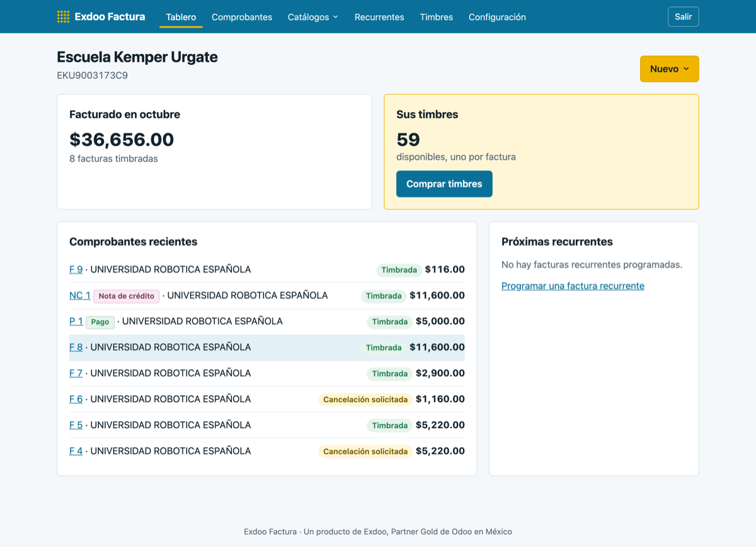Viewport: 756px width, 547px height.
Task: Click Programar una factura recurrente link
Action: point(573,286)
